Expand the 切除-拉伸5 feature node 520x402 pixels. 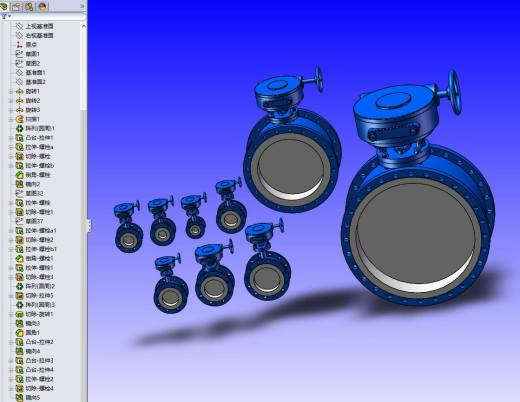coord(11,295)
